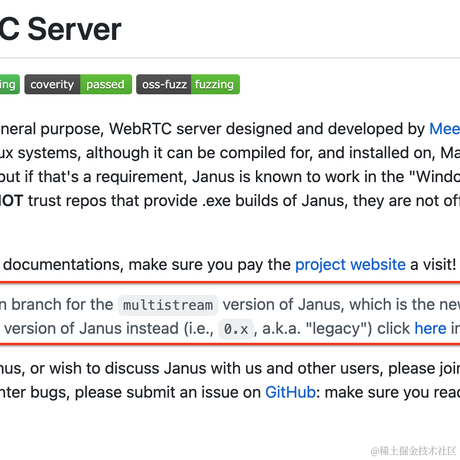
Task: Click the watermark in bottom corner
Action: click(x=413, y=451)
